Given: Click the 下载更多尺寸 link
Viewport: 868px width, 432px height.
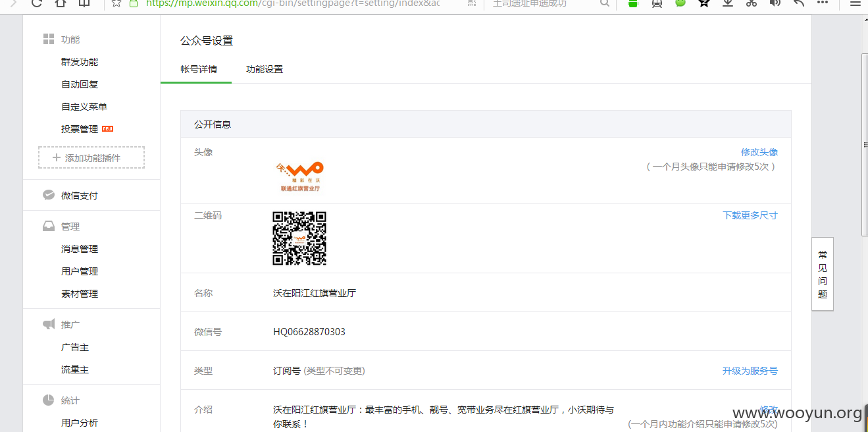Looking at the screenshot, I should [x=750, y=215].
